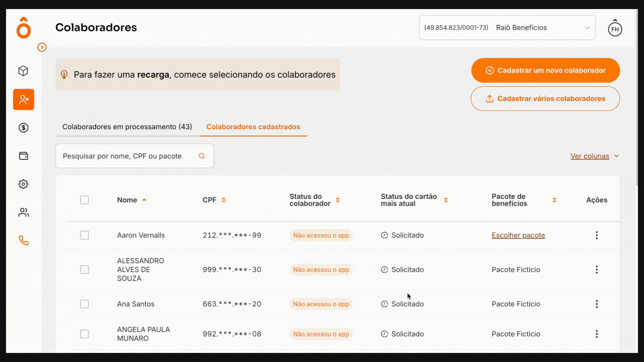The width and height of the screenshot is (644, 362).
Task: Open the financial (dollar) section in sidebar
Action: 23,127
